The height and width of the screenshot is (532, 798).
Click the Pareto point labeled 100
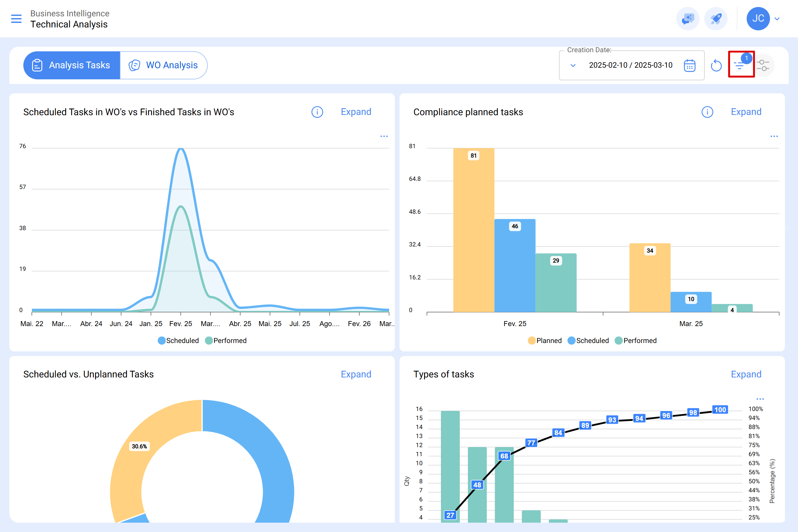coord(720,409)
